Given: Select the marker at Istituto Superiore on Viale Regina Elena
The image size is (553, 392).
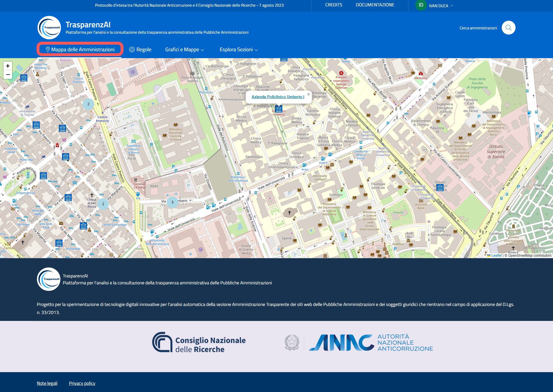Looking at the screenshot, I should click(x=440, y=188).
